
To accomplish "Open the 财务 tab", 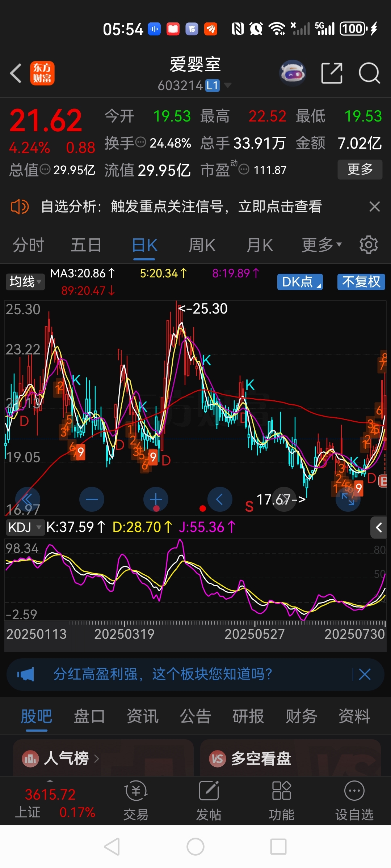I will tap(301, 716).
